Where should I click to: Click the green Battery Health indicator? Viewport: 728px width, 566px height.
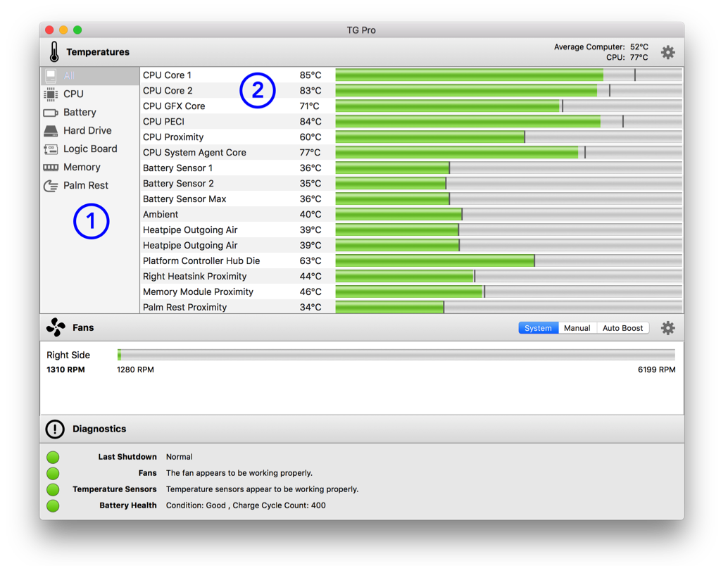pyautogui.click(x=53, y=505)
